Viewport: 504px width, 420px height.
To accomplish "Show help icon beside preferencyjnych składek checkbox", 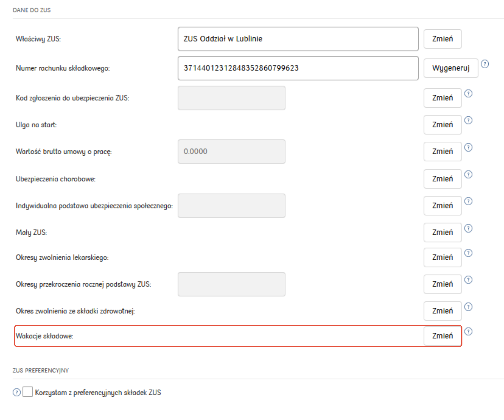I will click(17, 392).
